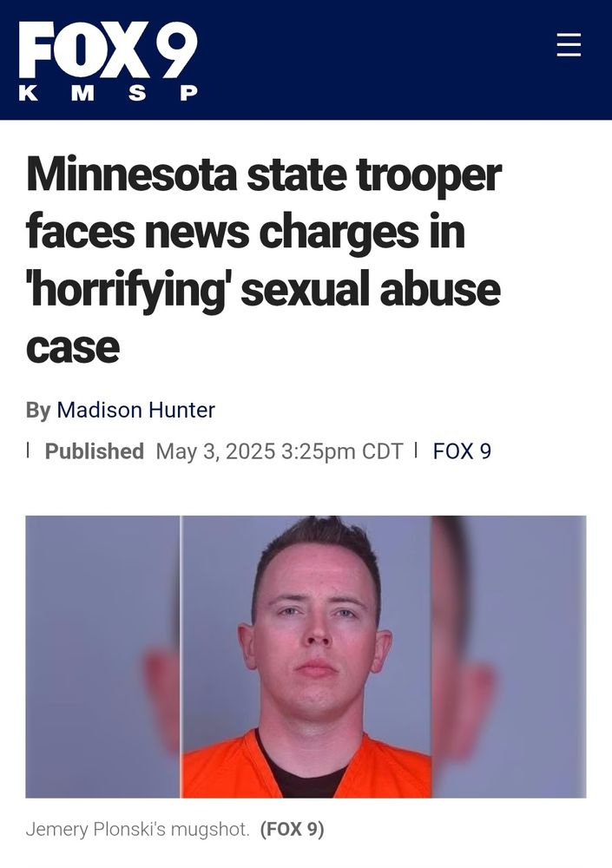This screenshot has width=612, height=868.
Task: Click the blurred right panel of the image
Action: coord(509,656)
